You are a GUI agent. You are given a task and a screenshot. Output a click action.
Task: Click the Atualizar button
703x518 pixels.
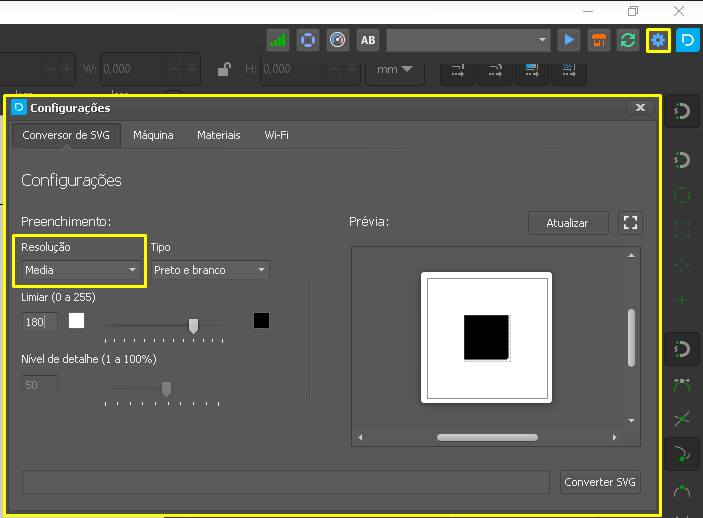point(568,223)
